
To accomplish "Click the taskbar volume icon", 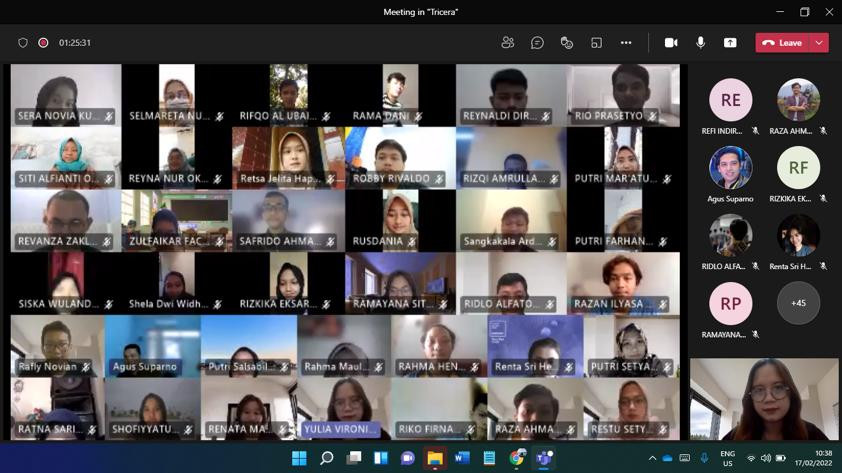I will (x=766, y=458).
